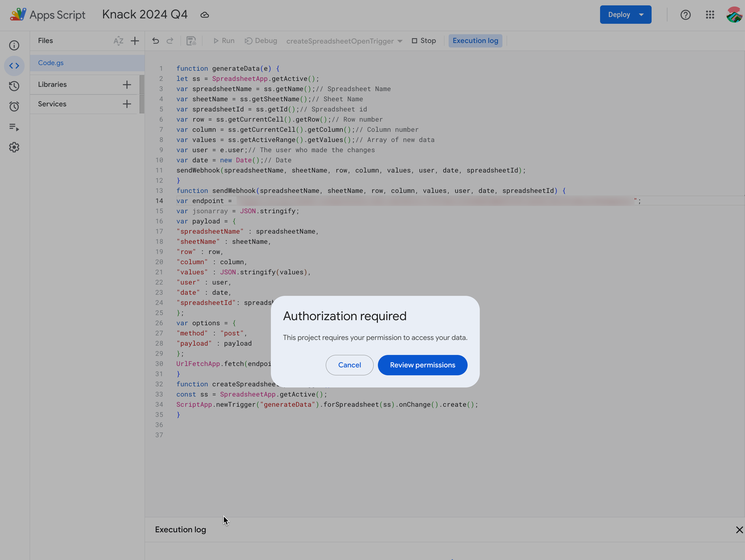Open the Editor code icon in sidebar

[x=14, y=66]
